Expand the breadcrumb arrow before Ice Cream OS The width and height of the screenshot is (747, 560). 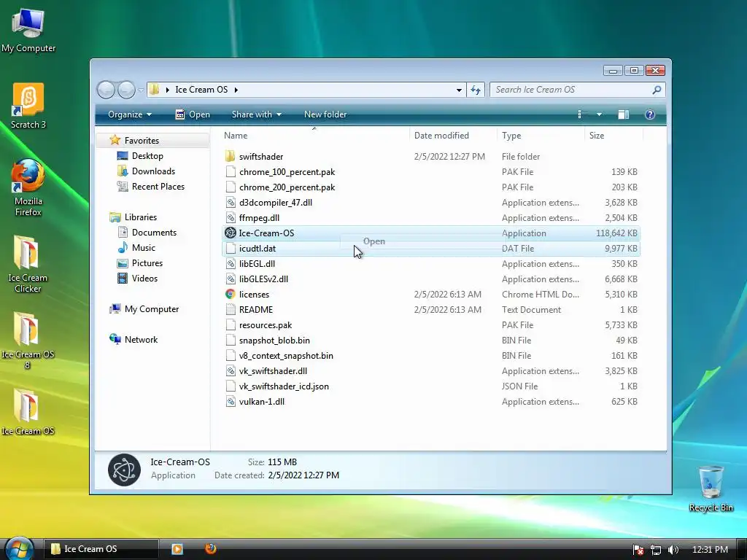click(168, 90)
